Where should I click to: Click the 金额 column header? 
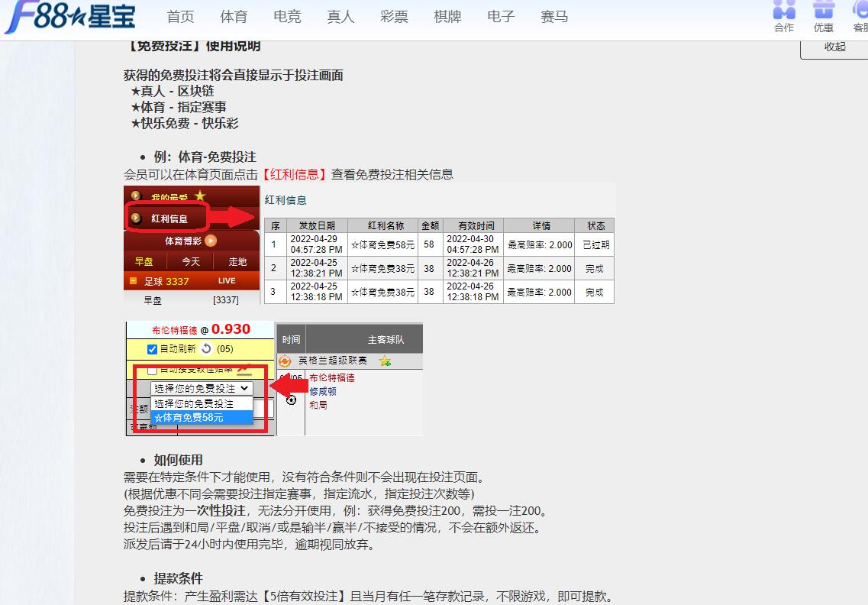[x=430, y=225]
